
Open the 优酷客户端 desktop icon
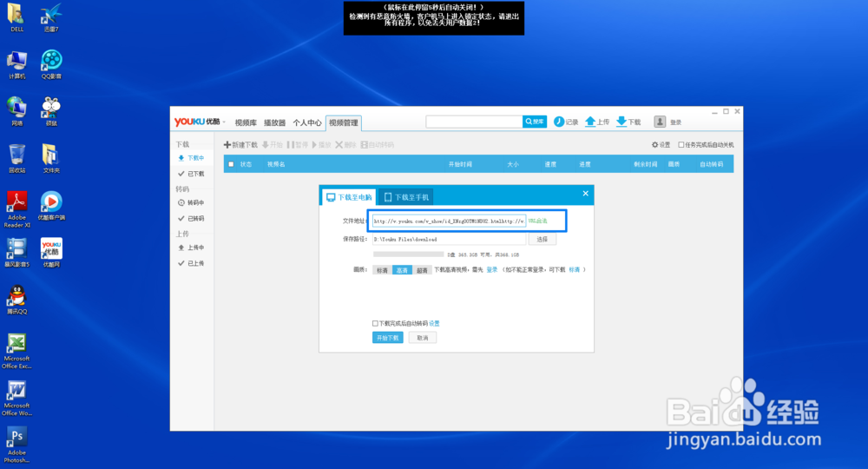51,206
